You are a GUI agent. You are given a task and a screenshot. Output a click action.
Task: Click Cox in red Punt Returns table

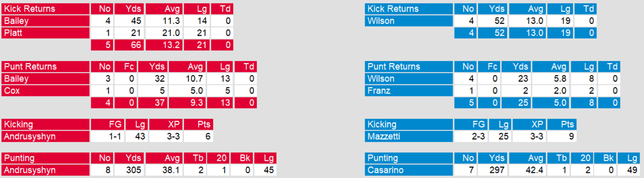[12, 91]
